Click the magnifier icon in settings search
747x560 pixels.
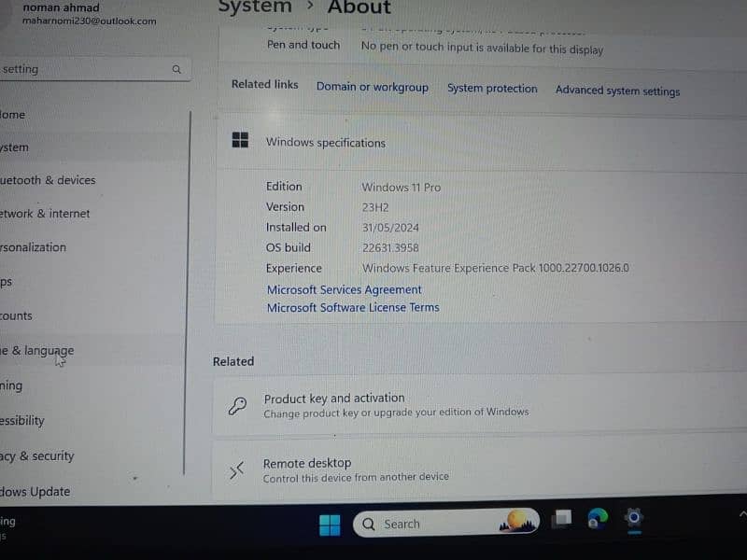[x=176, y=69]
